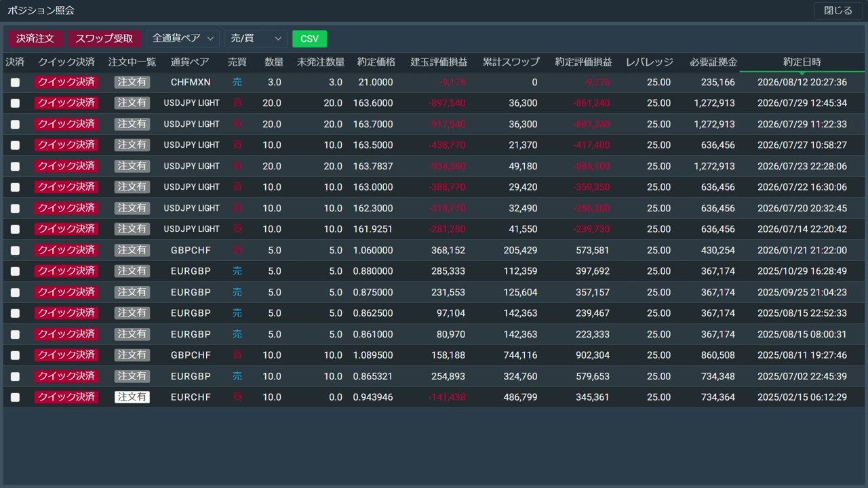Sort by 約定価格 column header
The height and width of the screenshot is (488, 868).
coord(376,62)
